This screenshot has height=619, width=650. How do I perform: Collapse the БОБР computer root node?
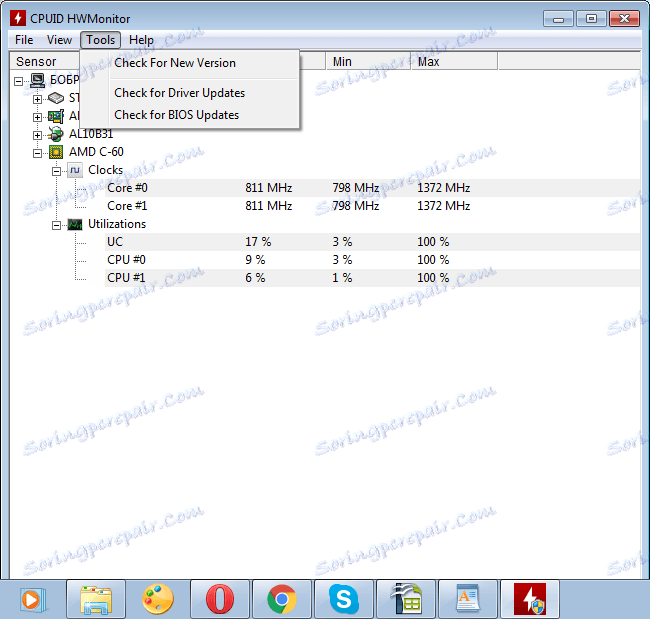[x=18, y=81]
